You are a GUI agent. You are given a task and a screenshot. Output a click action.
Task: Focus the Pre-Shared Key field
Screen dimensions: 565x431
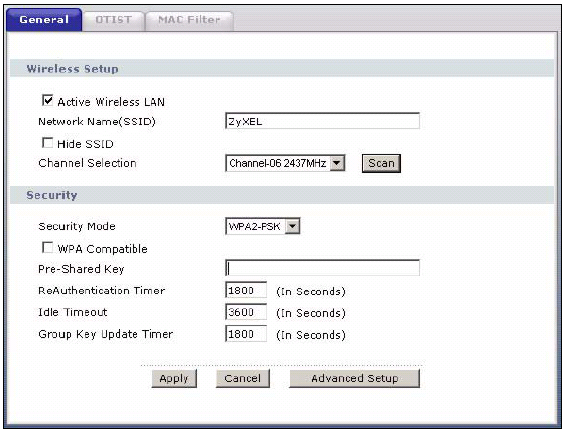[x=322, y=268]
